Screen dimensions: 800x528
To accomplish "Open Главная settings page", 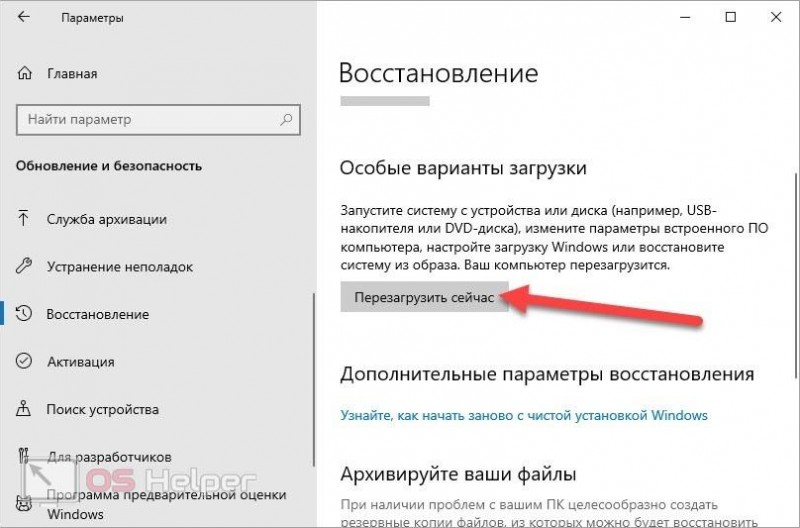I will 72,74.
